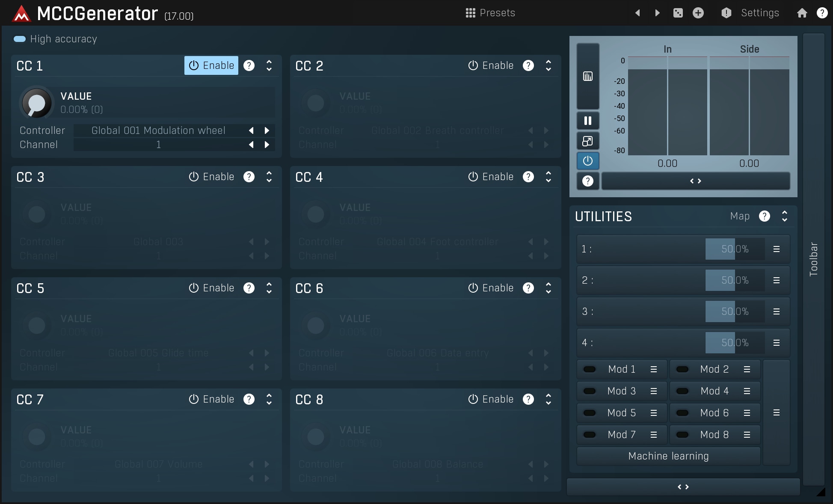Screen dimensions: 833x504
Task: Pause the meter display
Action: point(588,121)
